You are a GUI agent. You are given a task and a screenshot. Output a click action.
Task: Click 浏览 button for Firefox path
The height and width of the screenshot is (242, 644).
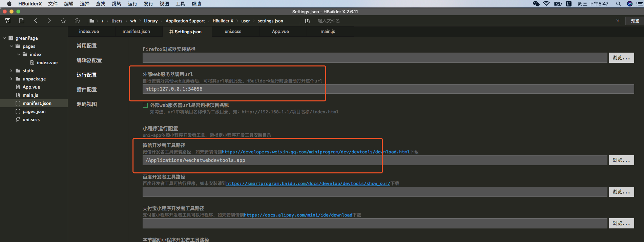coord(621,58)
